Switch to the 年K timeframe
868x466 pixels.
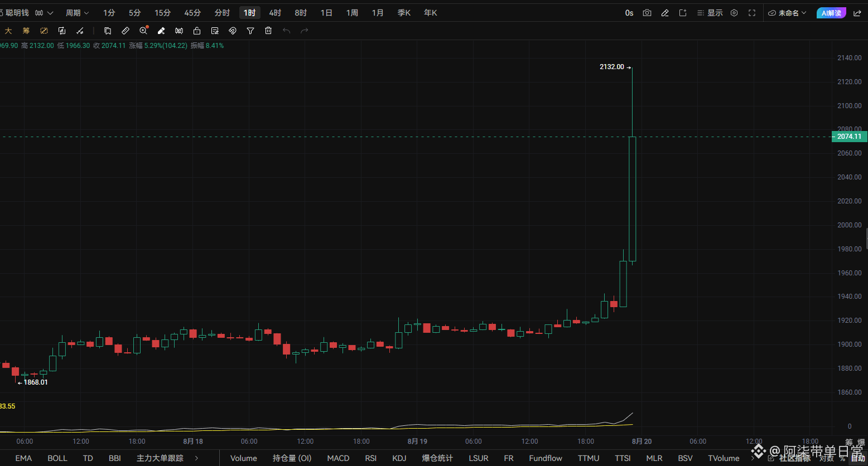pyautogui.click(x=431, y=13)
